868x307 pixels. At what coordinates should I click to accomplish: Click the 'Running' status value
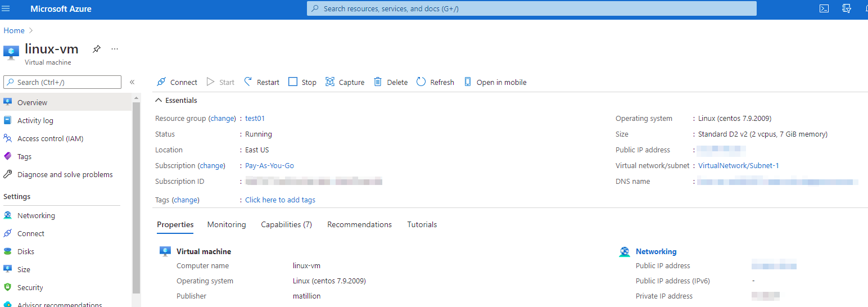tap(259, 134)
